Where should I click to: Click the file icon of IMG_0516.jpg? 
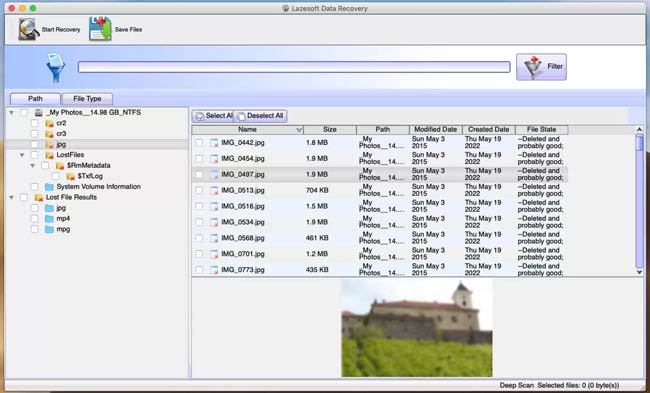coord(214,206)
